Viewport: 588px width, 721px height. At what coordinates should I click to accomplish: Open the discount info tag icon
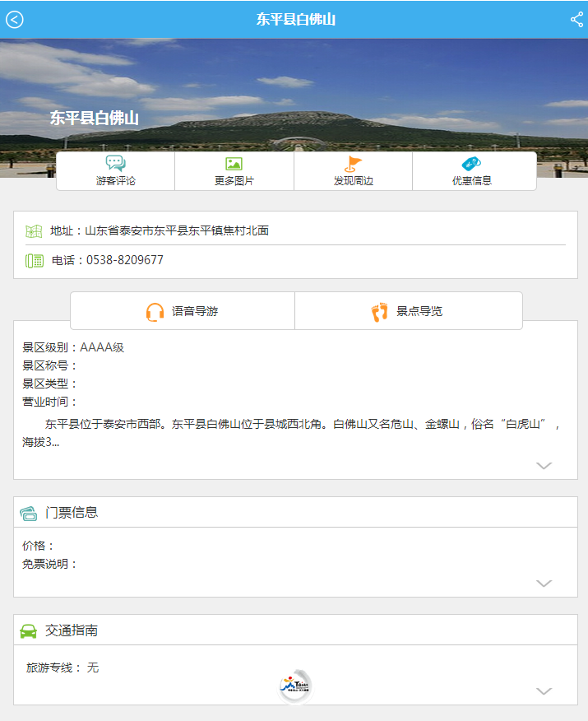(471, 164)
